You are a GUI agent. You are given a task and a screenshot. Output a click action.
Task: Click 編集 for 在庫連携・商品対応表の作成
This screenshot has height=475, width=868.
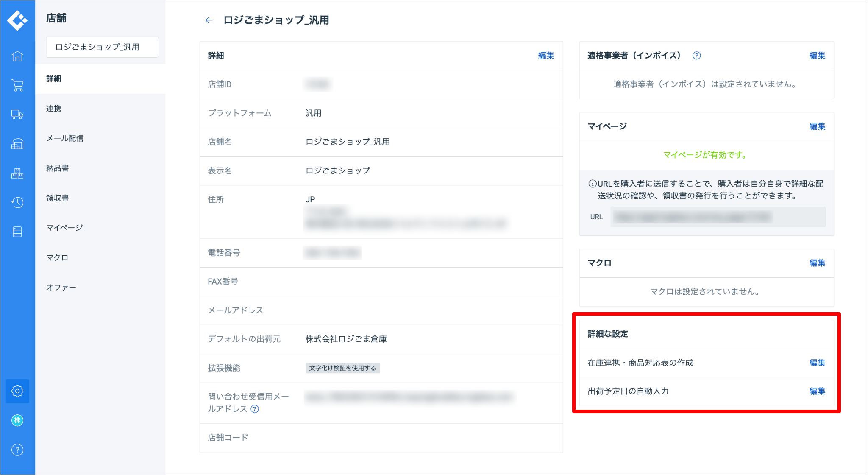pos(817,363)
